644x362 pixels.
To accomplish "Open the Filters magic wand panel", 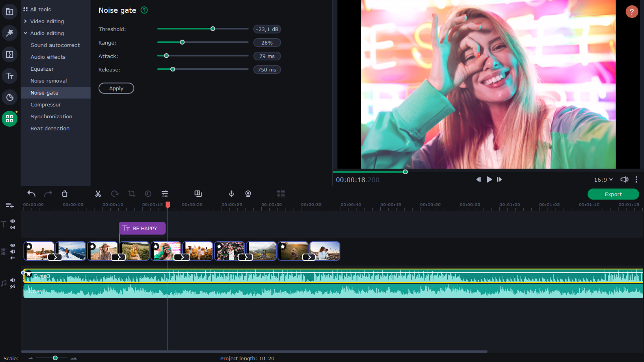I will click(9, 33).
